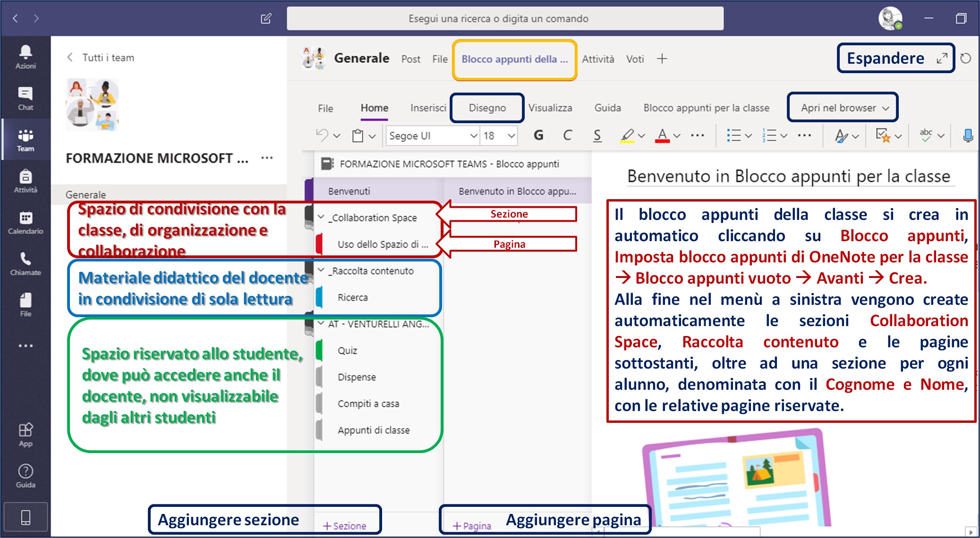This screenshot has width=980, height=538.
Task: Open the Inserisci ribbon tab
Action: (x=428, y=108)
